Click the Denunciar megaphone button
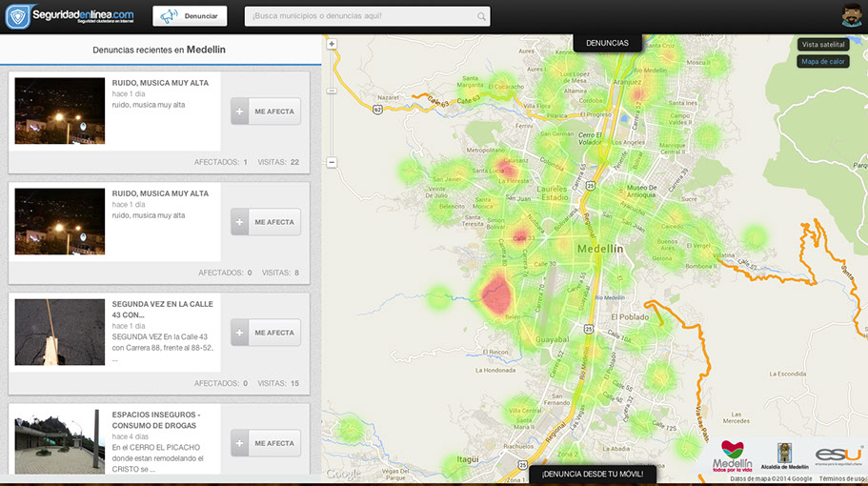 coord(190,16)
